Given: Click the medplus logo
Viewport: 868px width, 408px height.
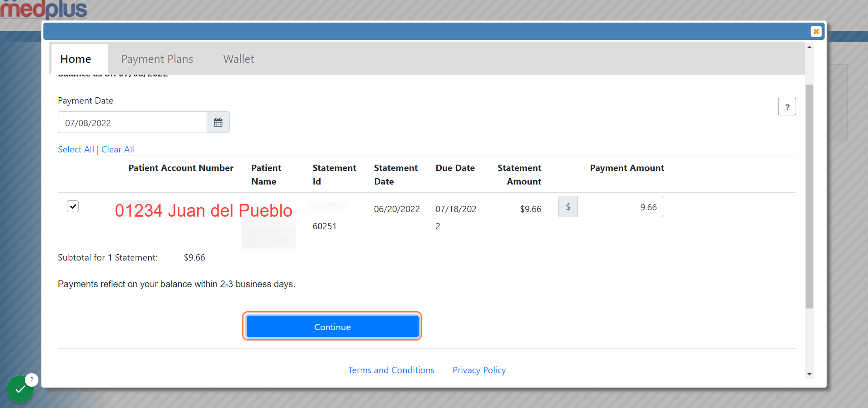Looking at the screenshot, I should [43, 9].
